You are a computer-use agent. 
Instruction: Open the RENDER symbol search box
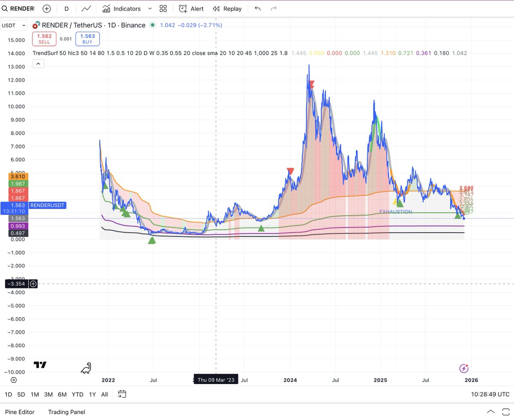(x=18, y=9)
